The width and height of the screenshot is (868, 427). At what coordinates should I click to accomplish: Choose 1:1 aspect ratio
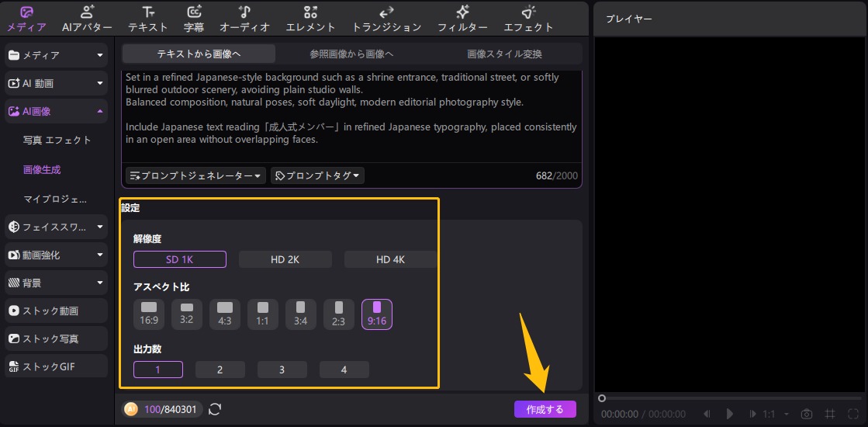[263, 314]
